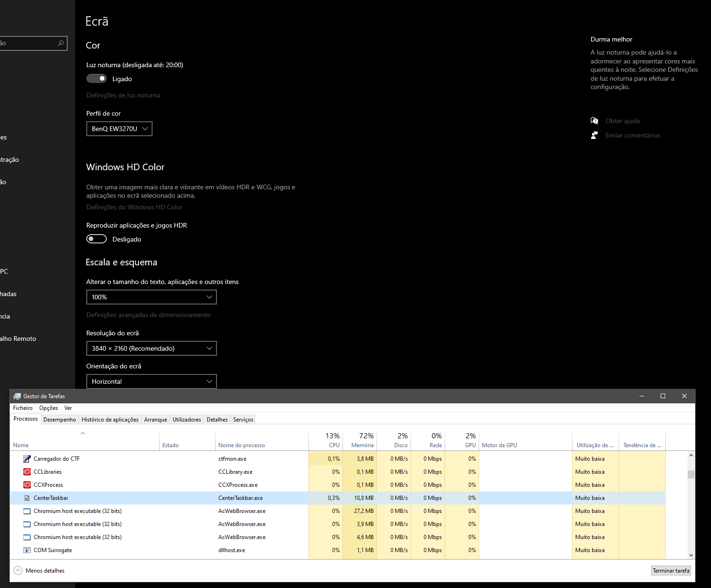Click the CCLibraries process icon

point(27,471)
